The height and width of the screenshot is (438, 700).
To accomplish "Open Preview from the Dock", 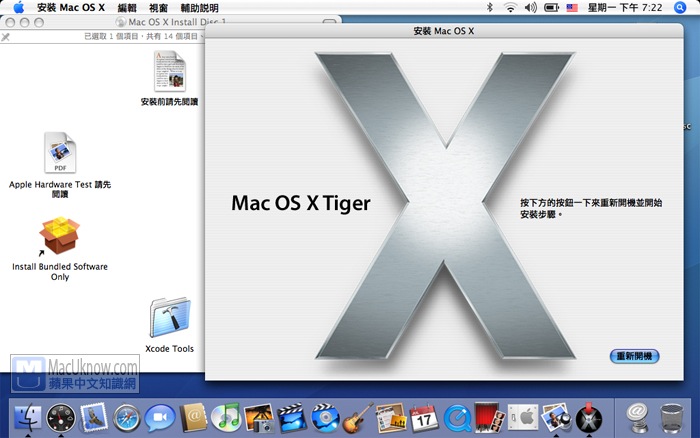I will click(556, 418).
